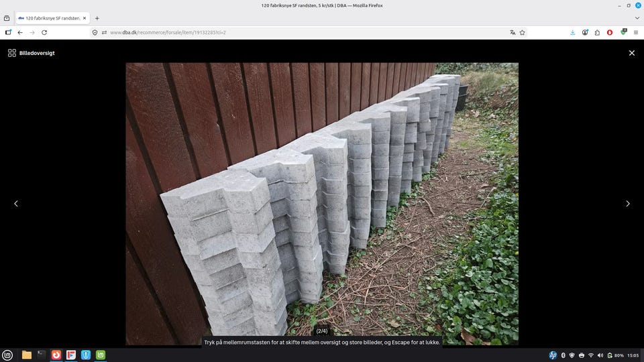The height and width of the screenshot is (362, 644).
Task: Open the Bluetooth tray icon
Action: (x=563, y=355)
